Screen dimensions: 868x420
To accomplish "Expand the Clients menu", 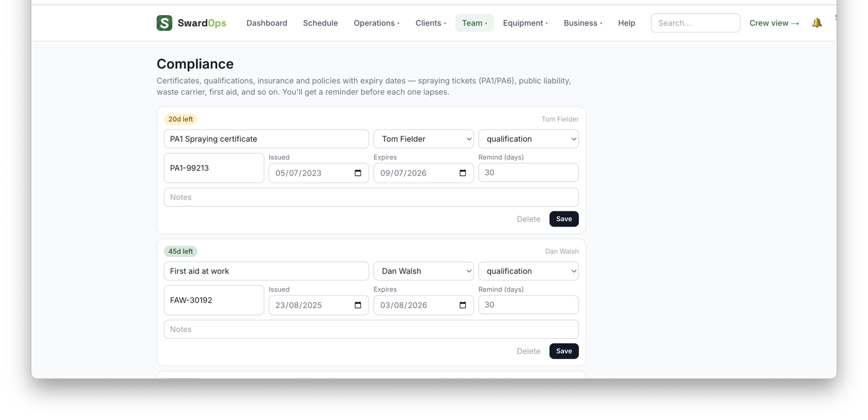I will 431,23.
